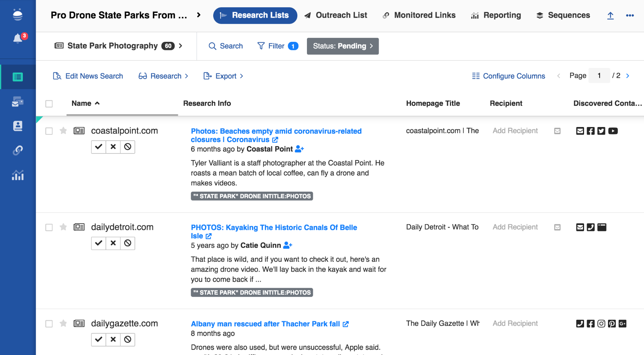Switch to the Research Lists tab
The height and width of the screenshot is (355, 644).
[x=255, y=15]
